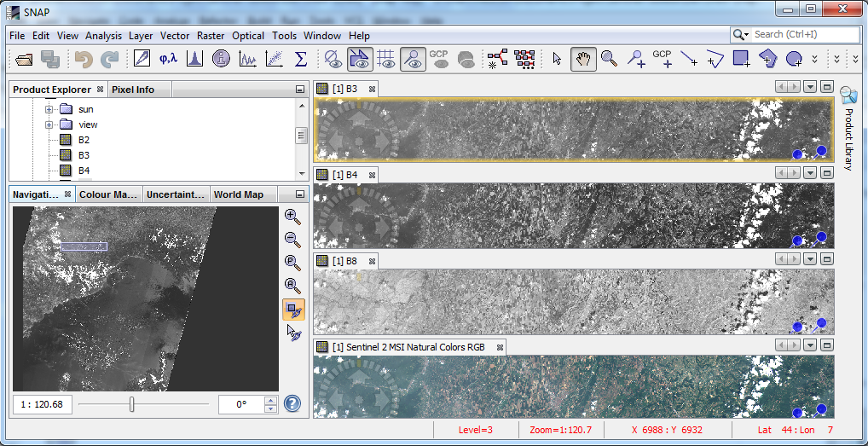Toggle view synchronisation across image windows
The height and width of the screenshot is (446, 868).
pos(292,310)
